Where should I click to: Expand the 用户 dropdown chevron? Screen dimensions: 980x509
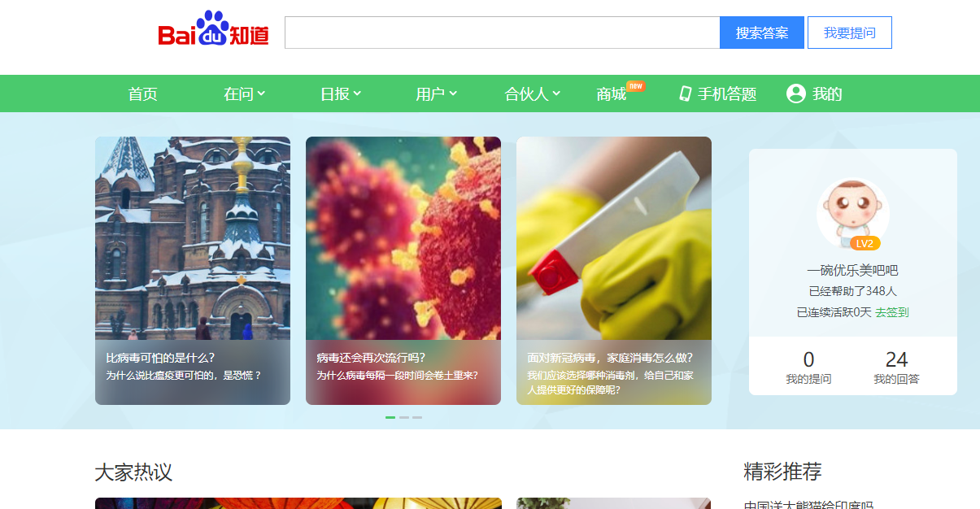pos(453,93)
